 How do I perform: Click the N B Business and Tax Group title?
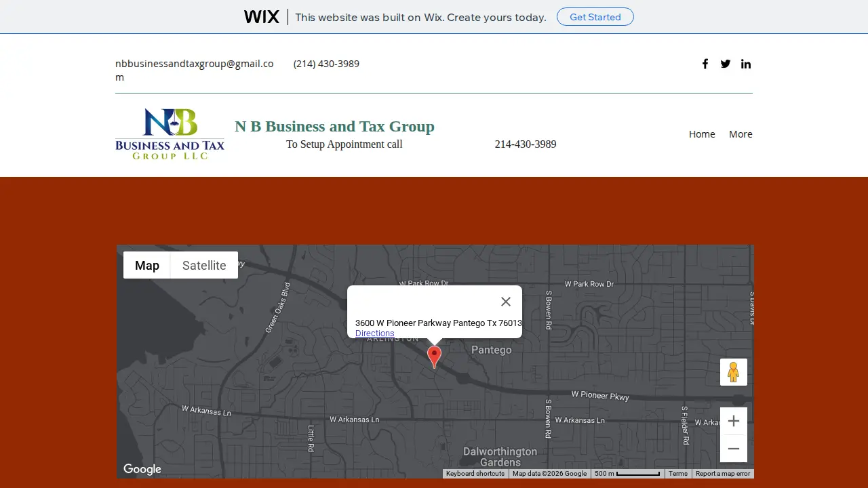[x=334, y=126]
